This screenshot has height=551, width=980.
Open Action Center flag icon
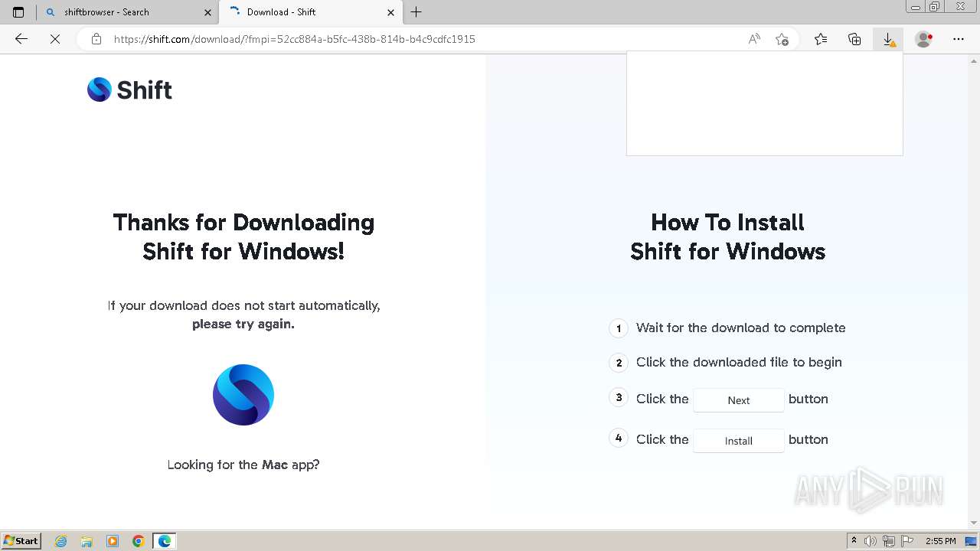pos(907,541)
